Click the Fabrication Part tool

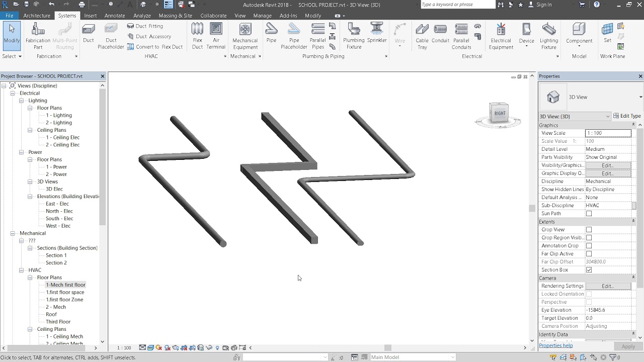[38, 36]
